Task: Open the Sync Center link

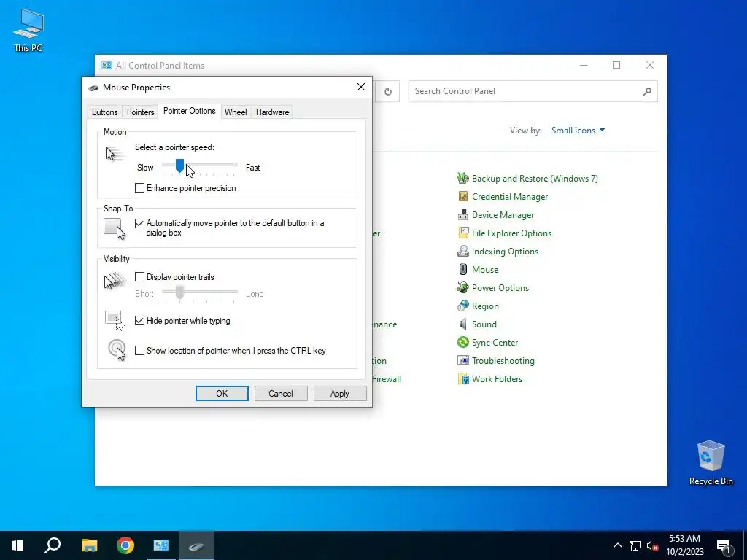Action: tap(495, 343)
